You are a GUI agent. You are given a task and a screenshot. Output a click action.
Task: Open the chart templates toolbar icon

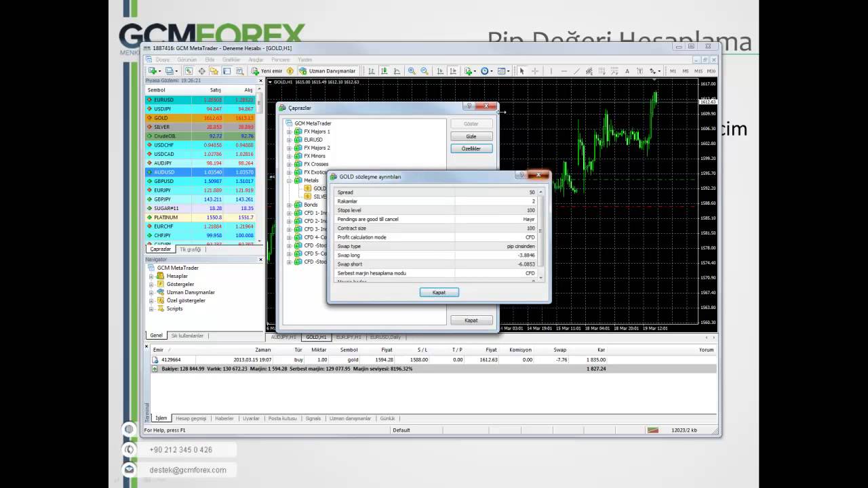pyautogui.click(x=503, y=71)
